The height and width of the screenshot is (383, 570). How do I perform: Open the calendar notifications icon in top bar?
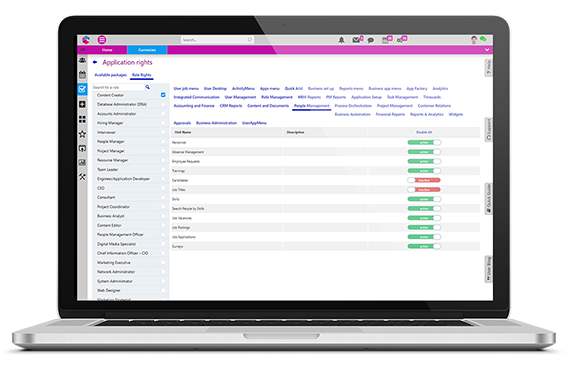coord(386,40)
